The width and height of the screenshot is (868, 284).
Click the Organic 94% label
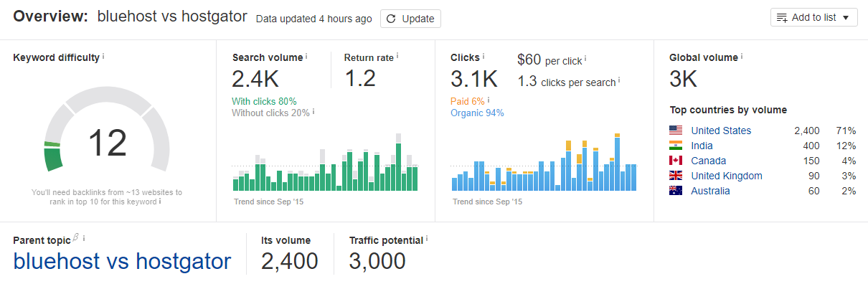point(477,113)
